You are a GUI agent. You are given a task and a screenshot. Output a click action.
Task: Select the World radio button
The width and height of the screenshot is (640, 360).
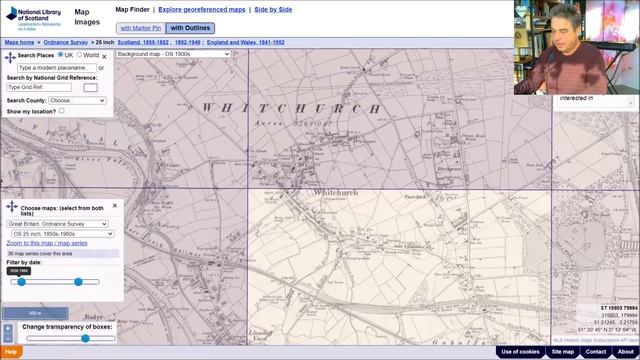80,54
